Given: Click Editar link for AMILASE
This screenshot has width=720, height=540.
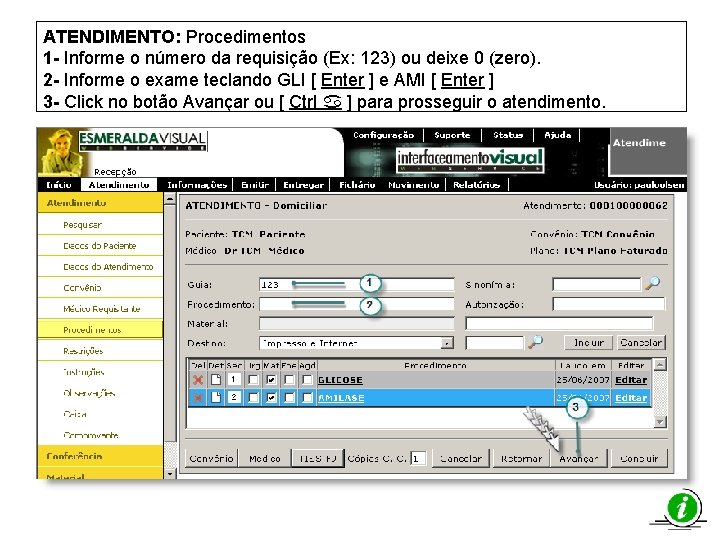Looking at the screenshot, I should tap(631, 398).
